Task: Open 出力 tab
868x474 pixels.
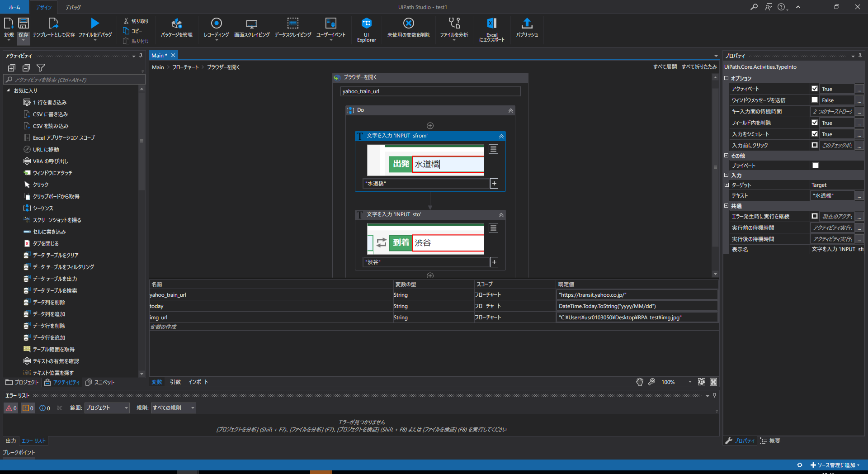Action: click(x=11, y=441)
